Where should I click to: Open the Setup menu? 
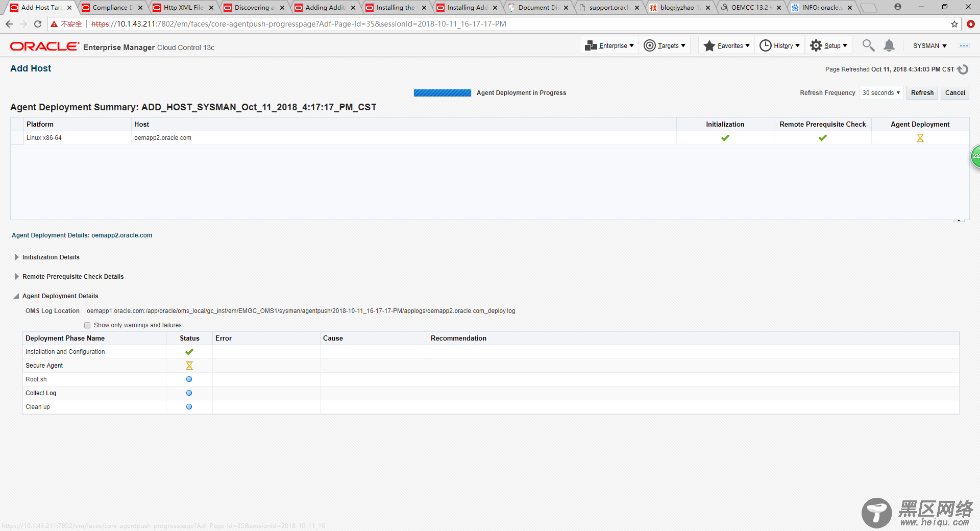tap(829, 45)
